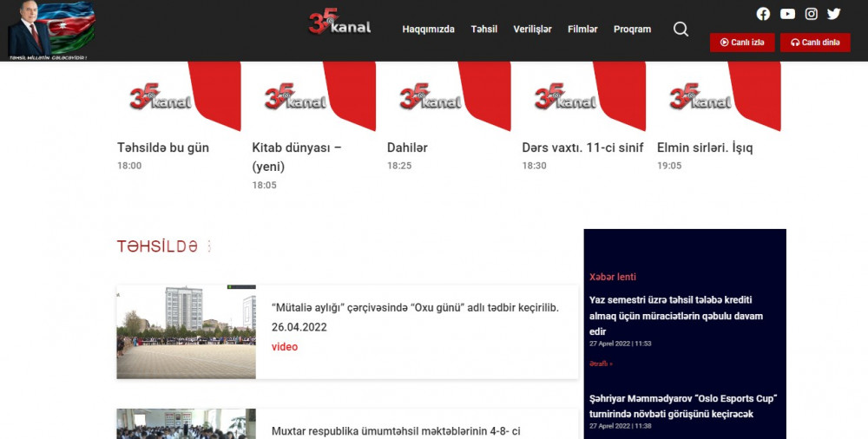Open the Dahilər program thumbnail
This screenshot has width=868, height=439.
point(449,96)
